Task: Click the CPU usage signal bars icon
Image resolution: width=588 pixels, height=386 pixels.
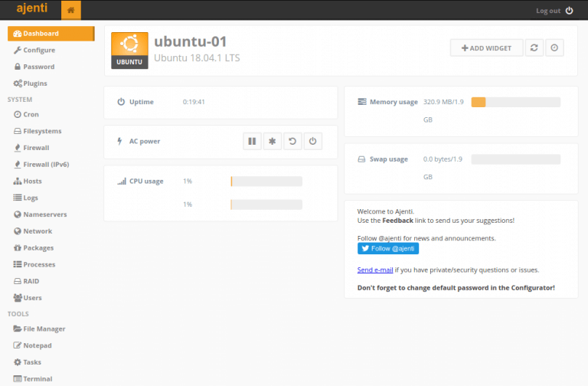Action: coord(122,182)
